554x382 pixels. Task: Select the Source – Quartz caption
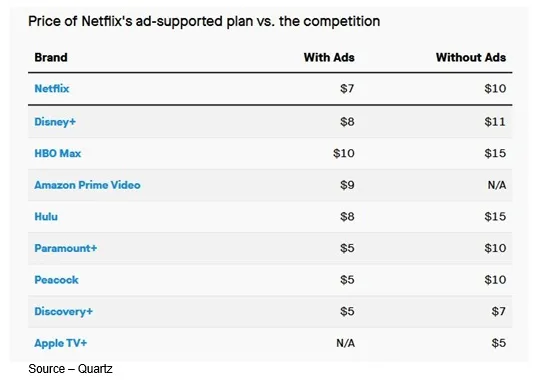click(70, 369)
